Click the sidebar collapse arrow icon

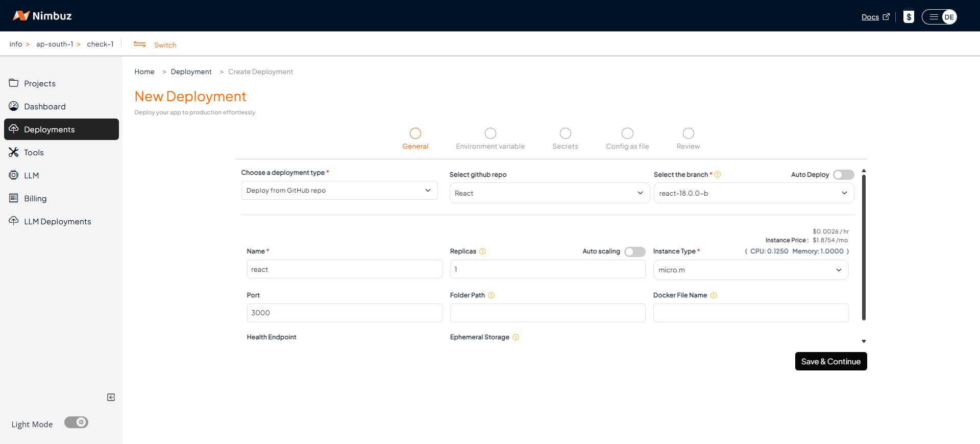111,398
